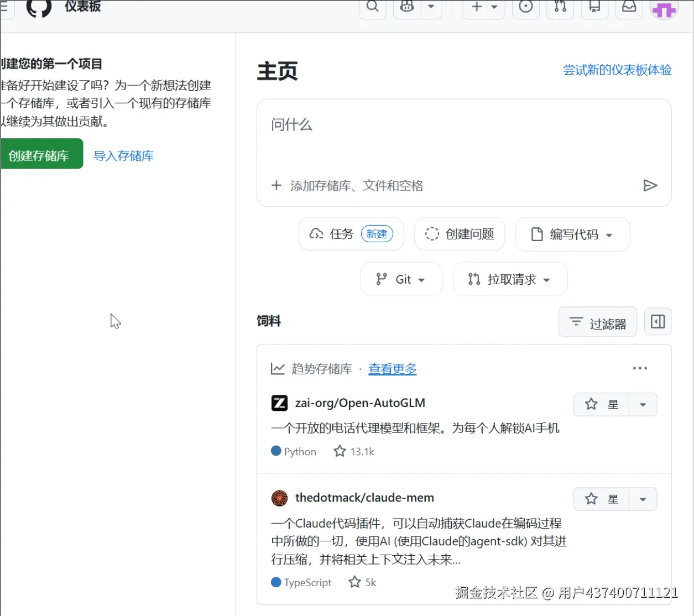The height and width of the screenshot is (616, 694).
Task: Click the 13.1k star count
Action: pyautogui.click(x=354, y=452)
